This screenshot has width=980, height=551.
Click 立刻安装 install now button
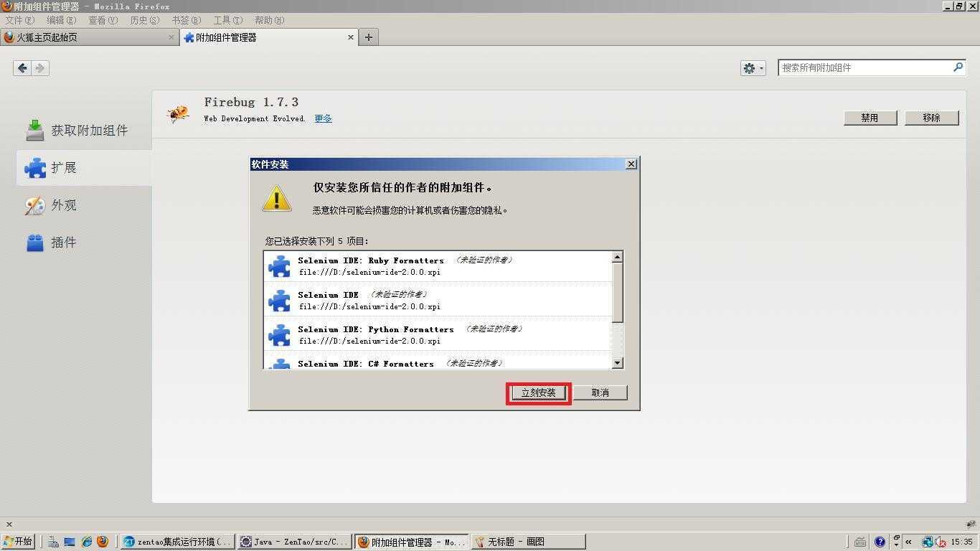[539, 392]
